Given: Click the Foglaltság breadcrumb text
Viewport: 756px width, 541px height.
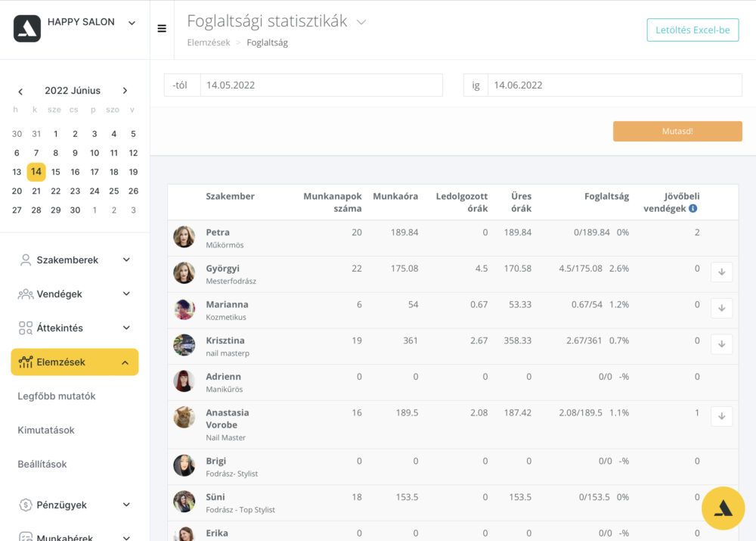Looking at the screenshot, I should click(x=267, y=42).
